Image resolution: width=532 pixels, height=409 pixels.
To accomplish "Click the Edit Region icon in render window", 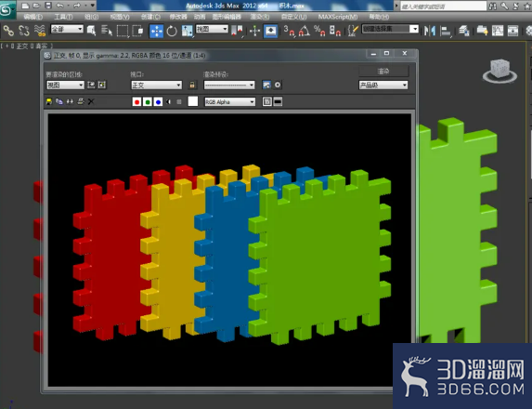I will (91, 85).
